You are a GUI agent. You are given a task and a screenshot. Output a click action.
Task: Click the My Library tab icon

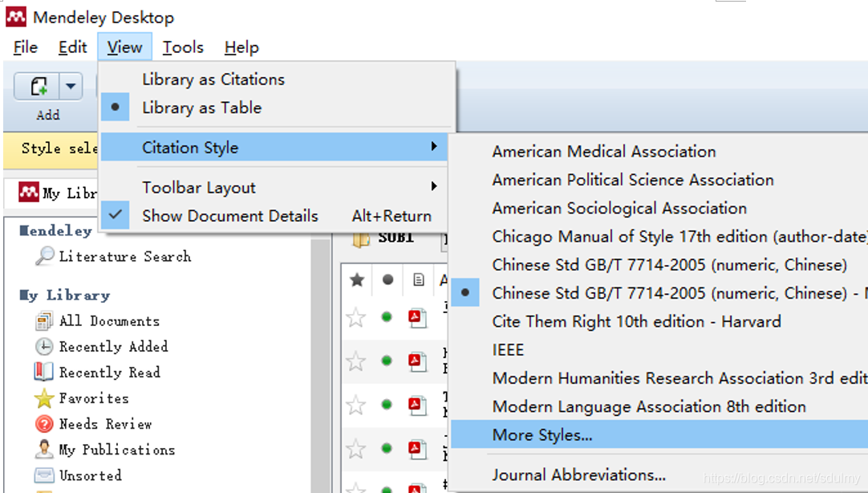tap(29, 192)
